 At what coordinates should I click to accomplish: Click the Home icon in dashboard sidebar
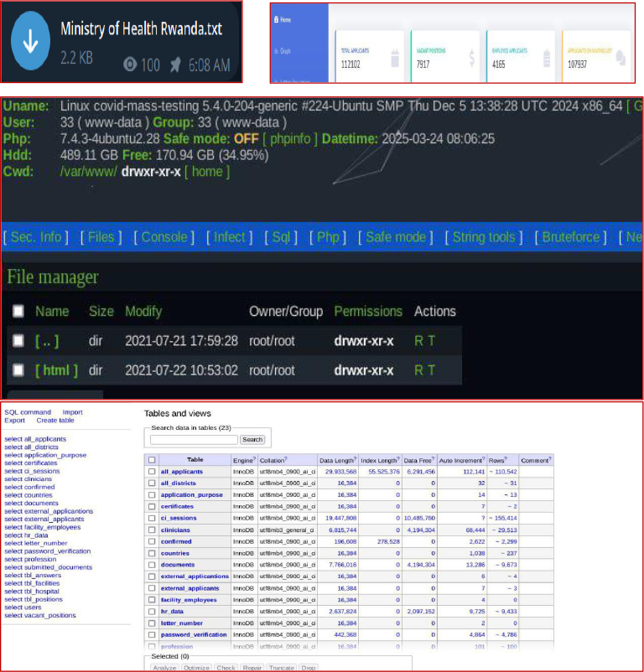coord(278,19)
